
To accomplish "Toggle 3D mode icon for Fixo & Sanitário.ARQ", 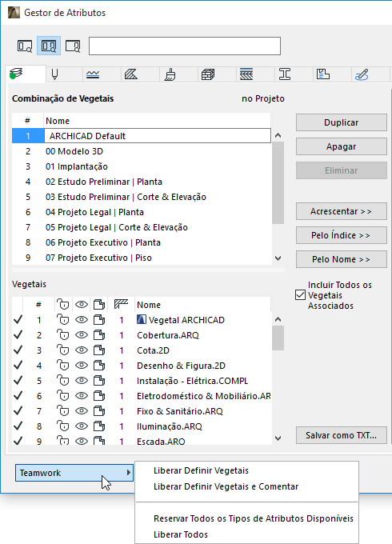I will 99,411.
